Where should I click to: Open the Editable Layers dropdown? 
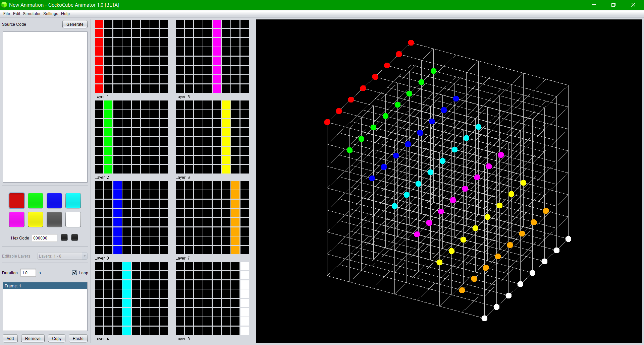62,256
